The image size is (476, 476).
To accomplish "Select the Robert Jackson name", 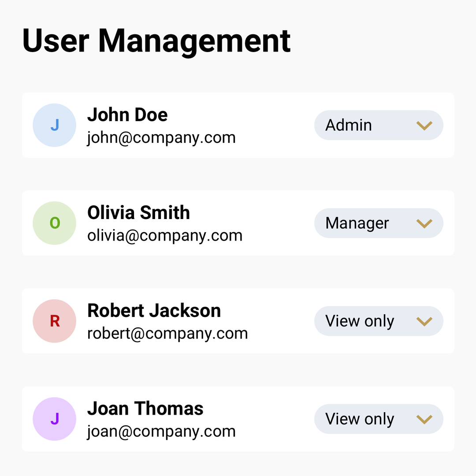I will pos(154,311).
